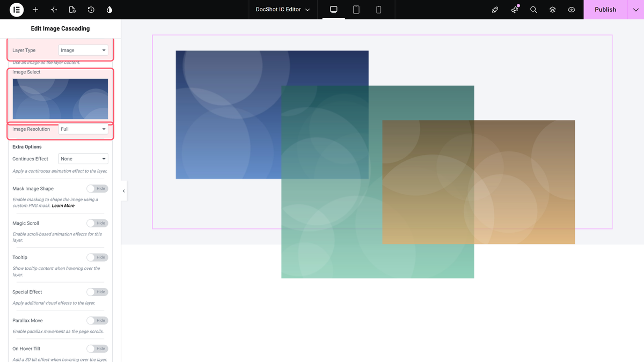The height and width of the screenshot is (362, 644).
Task: Toggle the Parallax Move switch
Action: 97,320
